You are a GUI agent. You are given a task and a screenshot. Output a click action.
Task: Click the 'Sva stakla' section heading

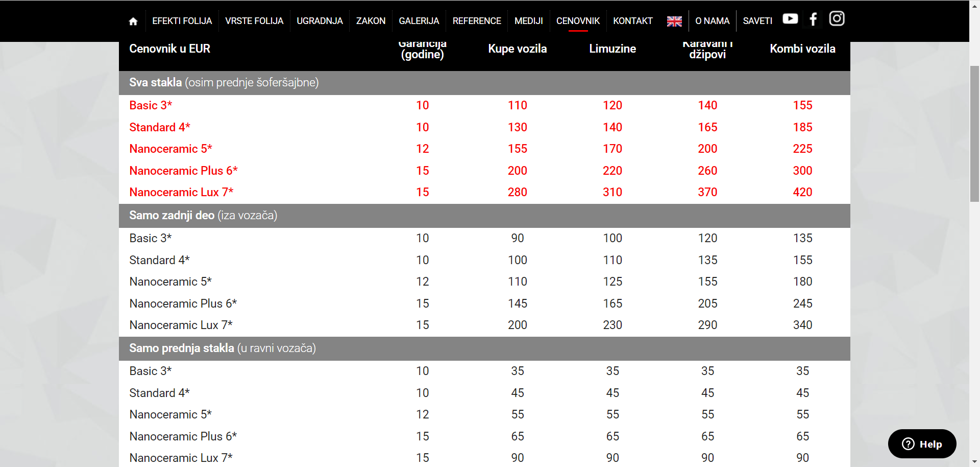224,82
